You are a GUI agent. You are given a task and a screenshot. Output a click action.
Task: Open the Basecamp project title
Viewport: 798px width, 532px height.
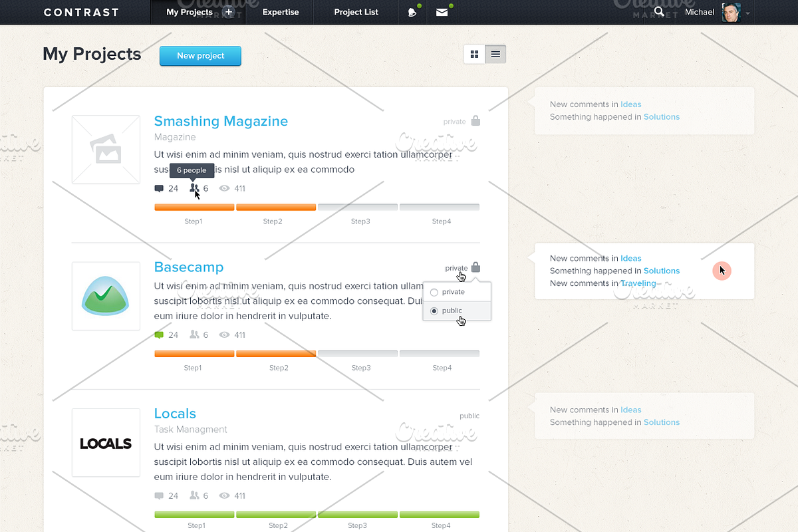189,267
